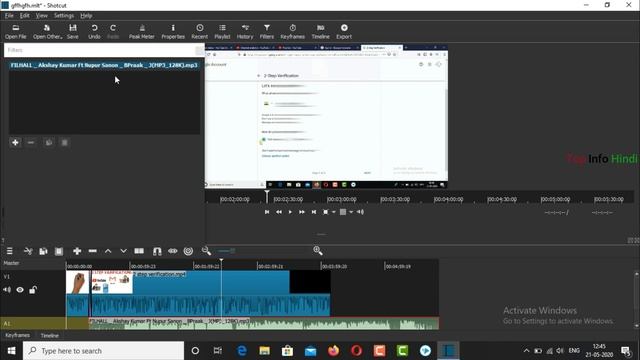Viewport: 640px width, 360px height.
Task: Open the zoom options dropdown arrow
Action: (x=334, y=212)
